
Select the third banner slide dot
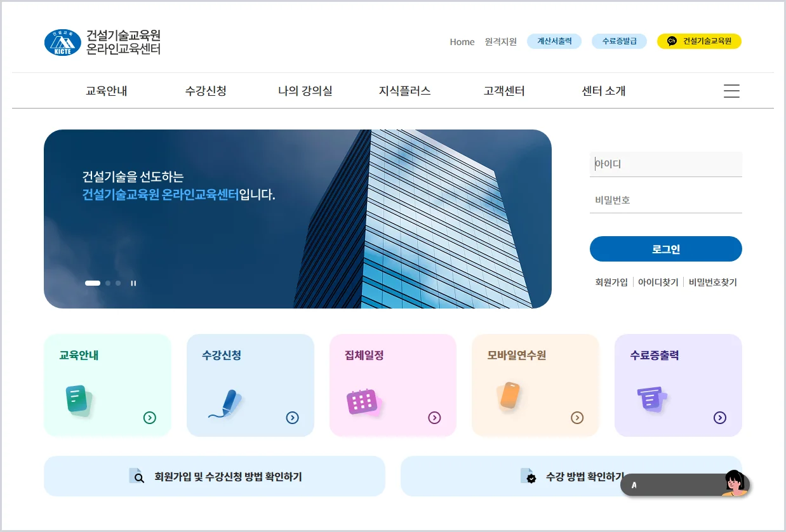pyautogui.click(x=118, y=283)
